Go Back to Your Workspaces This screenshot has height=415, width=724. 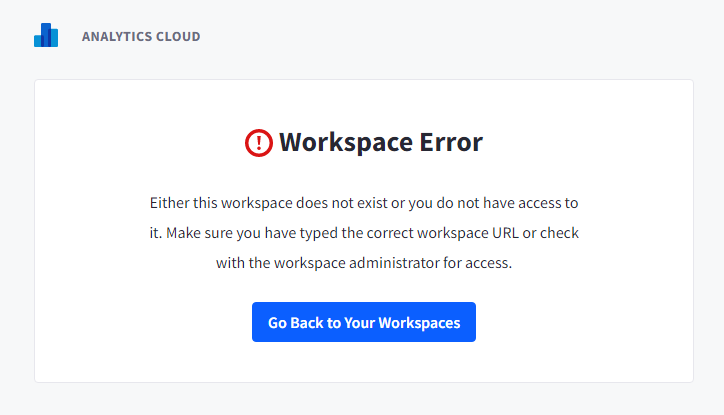coord(364,322)
